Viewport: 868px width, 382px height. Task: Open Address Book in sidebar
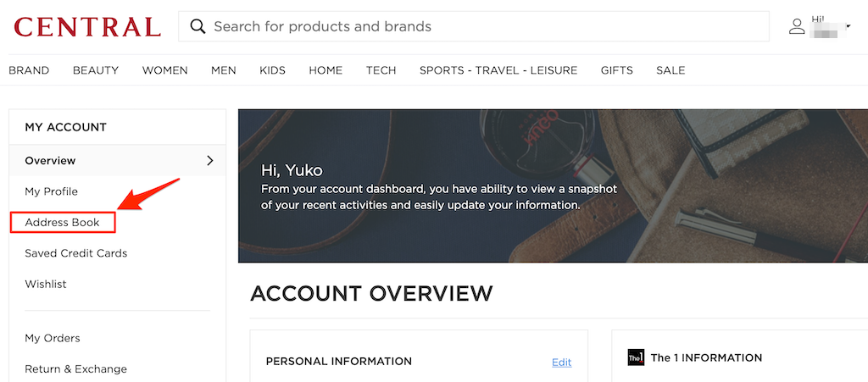tap(63, 223)
